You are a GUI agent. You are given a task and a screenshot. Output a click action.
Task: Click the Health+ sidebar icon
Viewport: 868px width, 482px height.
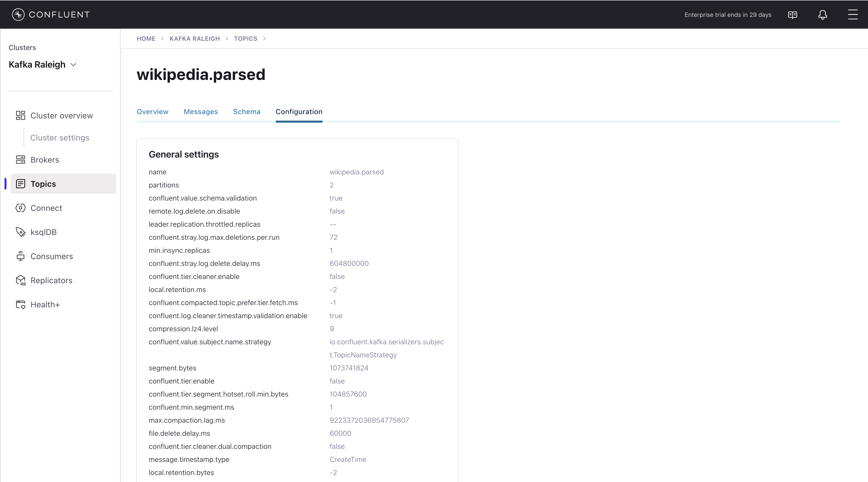click(x=21, y=305)
